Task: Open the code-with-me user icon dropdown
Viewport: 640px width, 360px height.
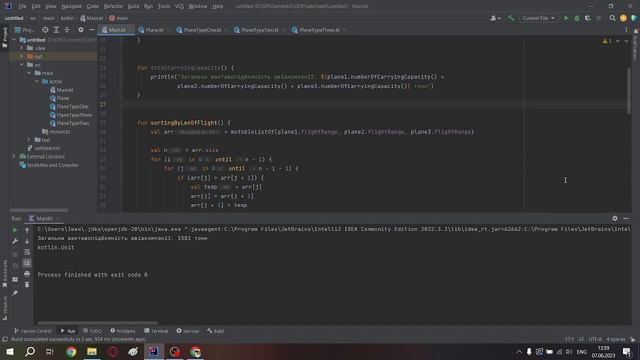Action: pos(495,18)
